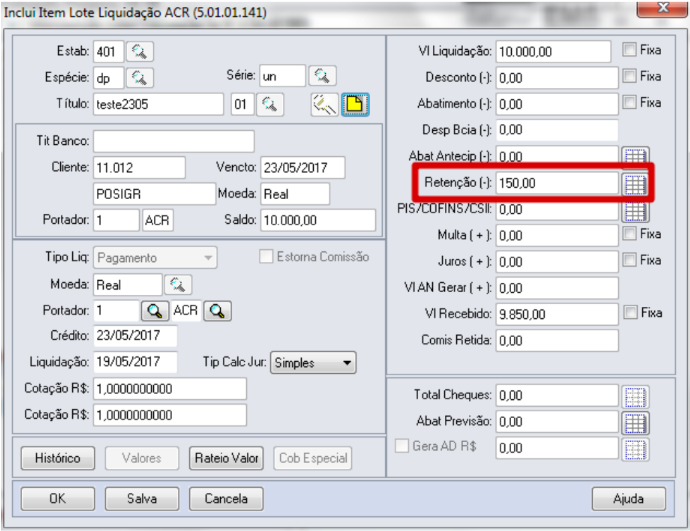Image resolution: width=690 pixels, height=531 pixels.
Task: Click the Liquidação date field 19/05/2017
Action: 135,362
